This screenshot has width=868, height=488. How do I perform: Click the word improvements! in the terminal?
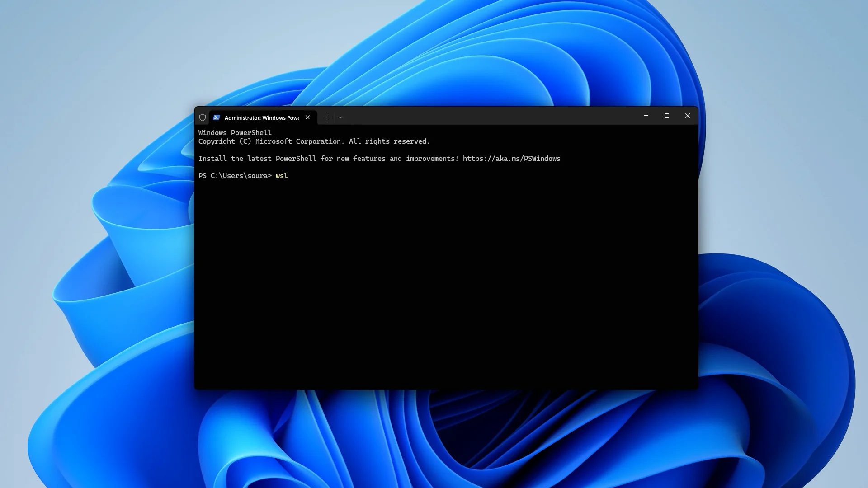click(432, 159)
